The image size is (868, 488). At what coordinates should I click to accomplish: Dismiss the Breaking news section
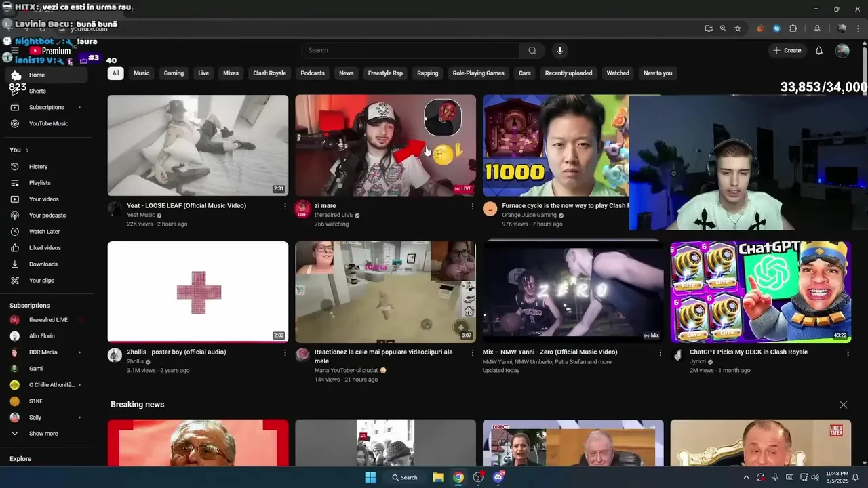[x=843, y=405]
